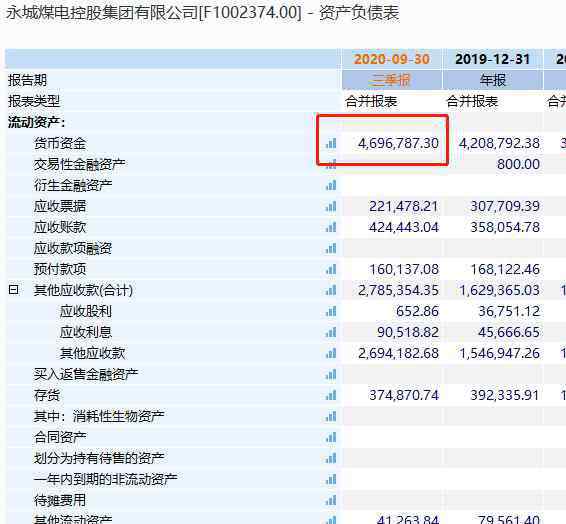Select the 652.86 dividends receivable value
This screenshot has height=524, width=566.
(417, 311)
